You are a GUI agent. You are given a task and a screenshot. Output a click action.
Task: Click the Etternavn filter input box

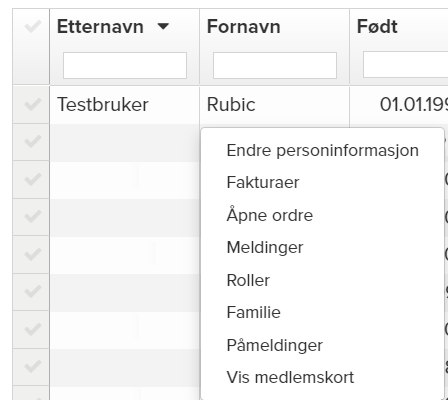pyautogui.click(x=125, y=65)
